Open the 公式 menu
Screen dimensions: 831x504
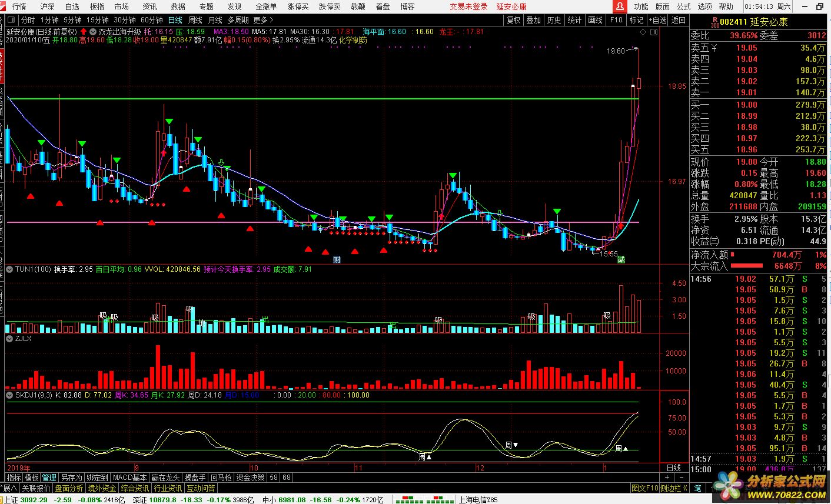coord(683,6)
